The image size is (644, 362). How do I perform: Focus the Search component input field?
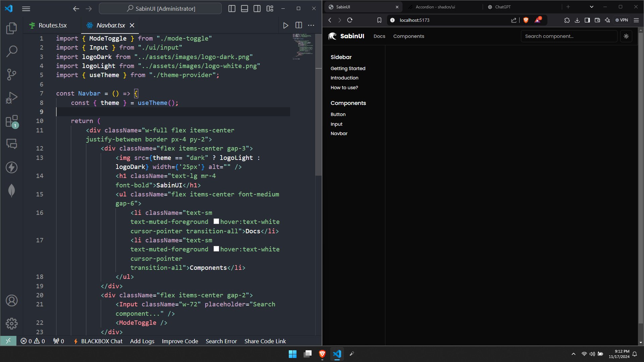click(x=569, y=36)
